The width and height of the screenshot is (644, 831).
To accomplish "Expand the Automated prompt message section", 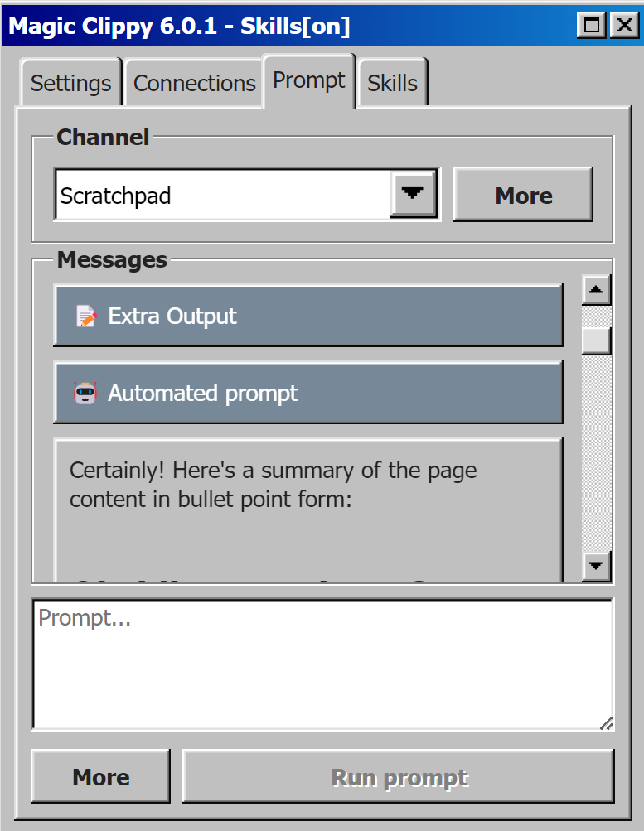I will click(x=308, y=394).
